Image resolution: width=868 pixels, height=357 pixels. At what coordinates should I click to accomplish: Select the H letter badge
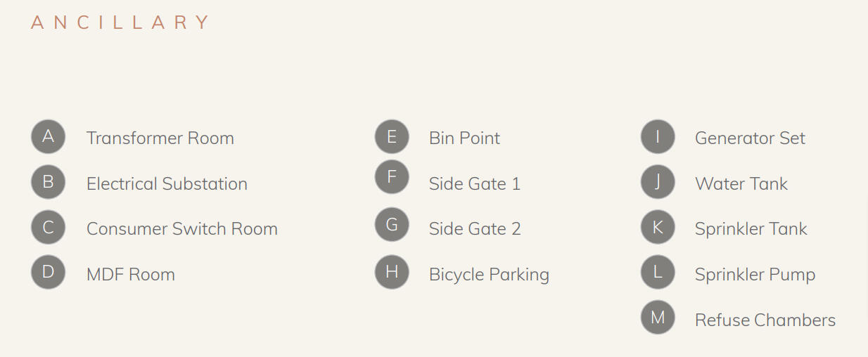pyautogui.click(x=392, y=272)
